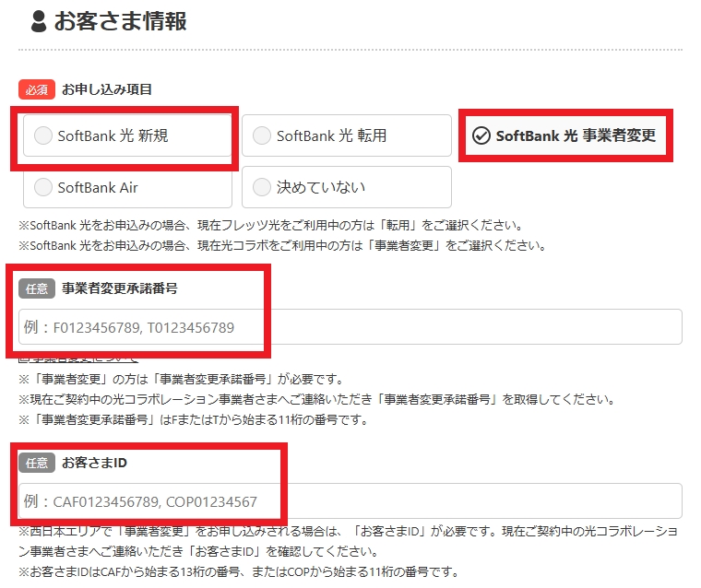
Task: Focus the お客さまID input field
Action: coord(350,500)
